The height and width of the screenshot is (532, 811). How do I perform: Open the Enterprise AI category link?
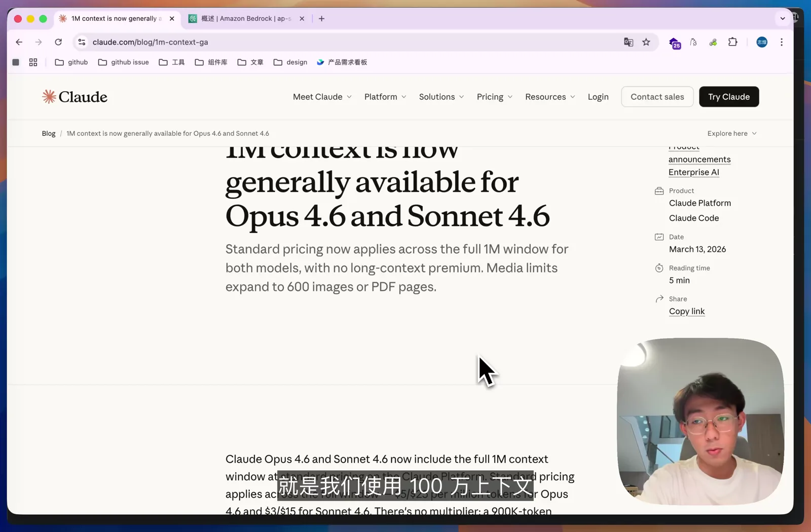(694, 172)
